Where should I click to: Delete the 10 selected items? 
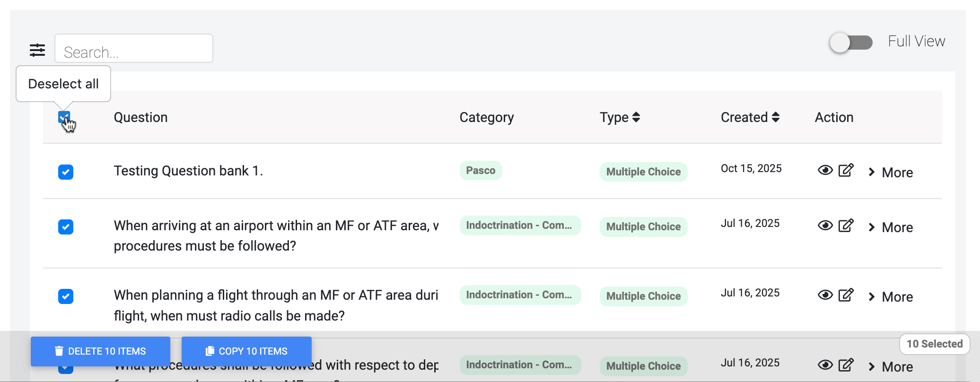pos(100,351)
